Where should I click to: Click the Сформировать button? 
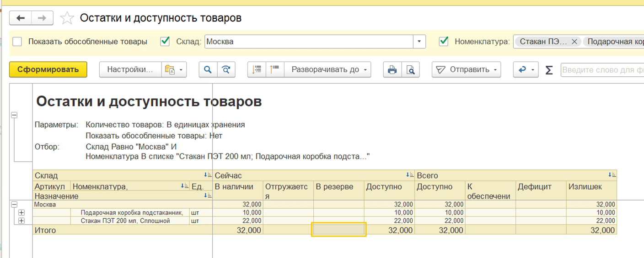pos(48,70)
